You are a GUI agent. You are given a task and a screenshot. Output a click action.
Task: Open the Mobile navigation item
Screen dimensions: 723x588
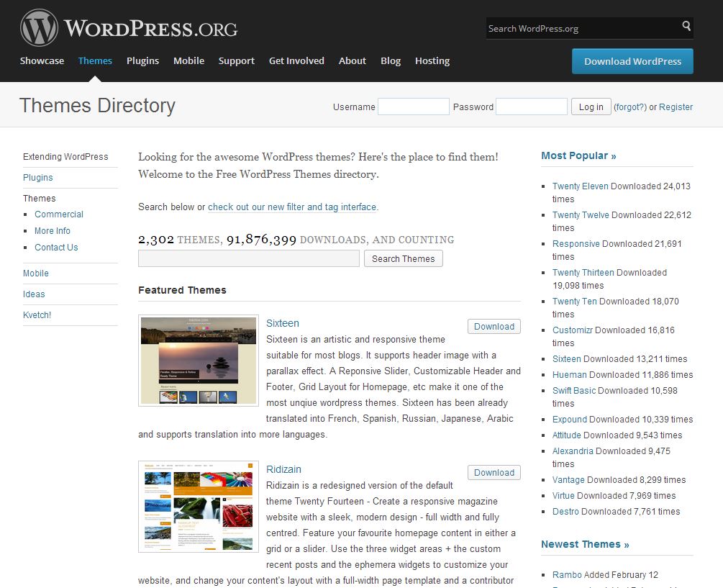(188, 61)
